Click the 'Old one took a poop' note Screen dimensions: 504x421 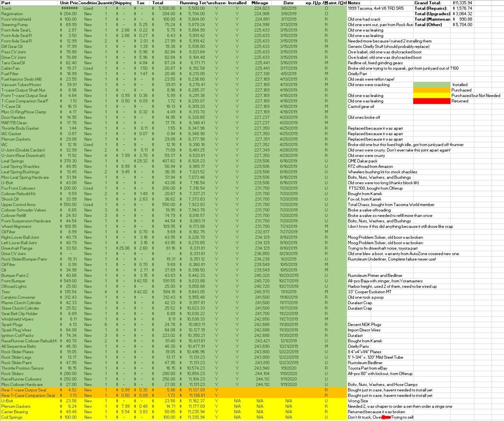(365, 297)
